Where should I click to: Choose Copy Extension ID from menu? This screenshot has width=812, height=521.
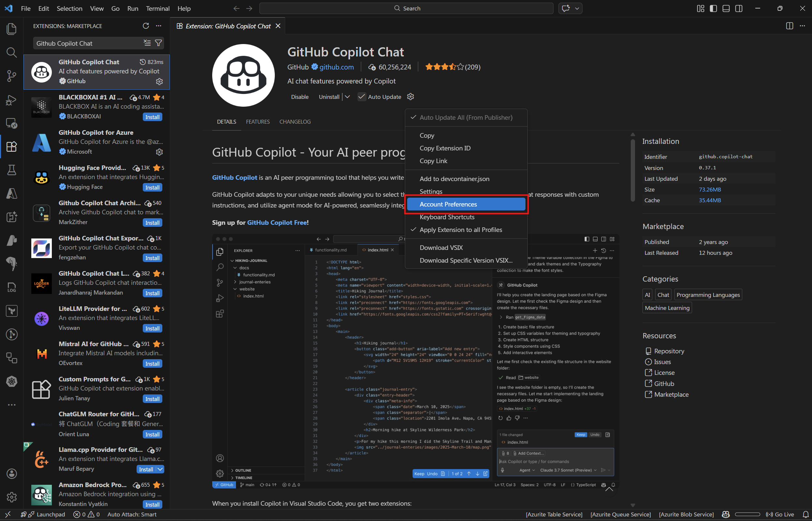pyautogui.click(x=466, y=148)
